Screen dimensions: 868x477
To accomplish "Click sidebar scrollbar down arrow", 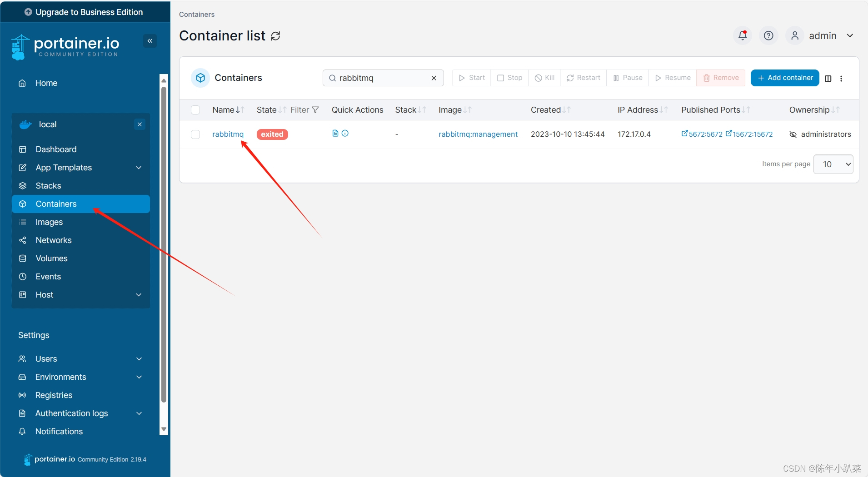I will 164,429.
